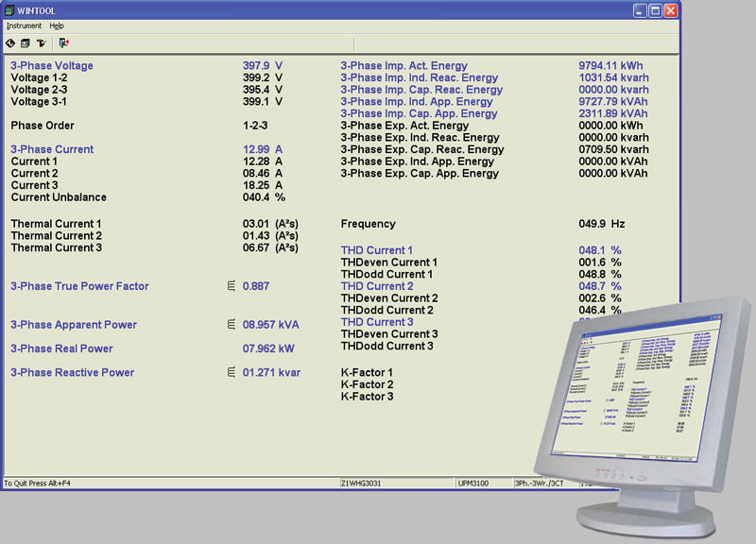Close the WINTOOL window
Viewport: 756px width, 544px height.
pyautogui.click(x=670, y=10)
